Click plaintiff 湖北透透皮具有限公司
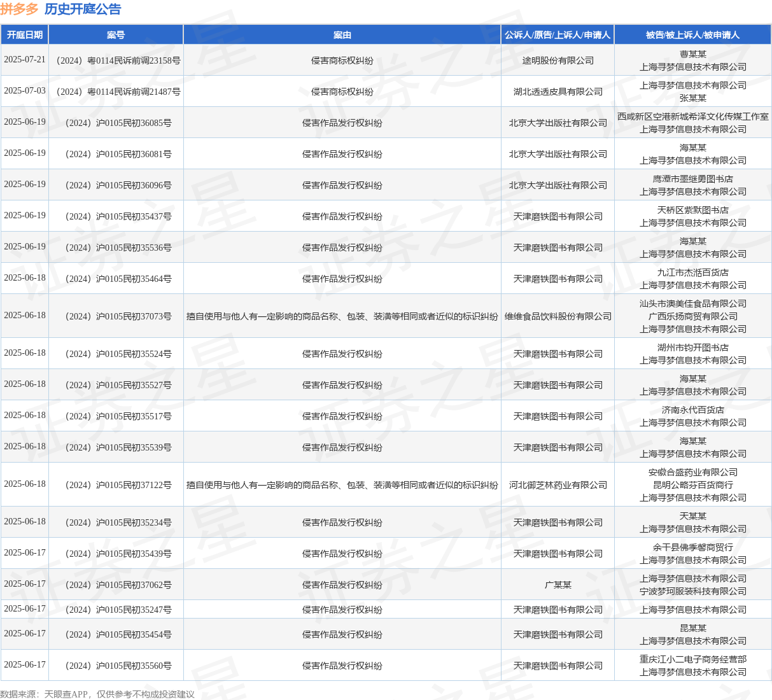772x700 pixels. coord(558,92)
